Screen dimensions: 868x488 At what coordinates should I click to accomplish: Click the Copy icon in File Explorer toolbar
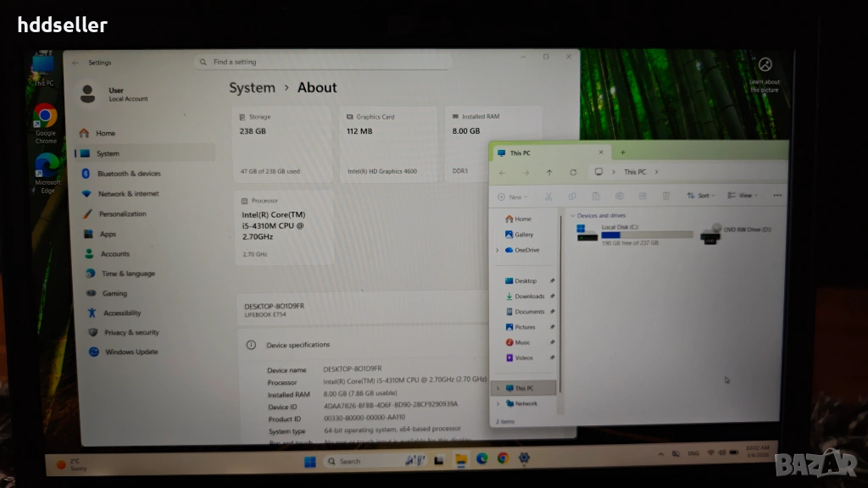(572, 197)
